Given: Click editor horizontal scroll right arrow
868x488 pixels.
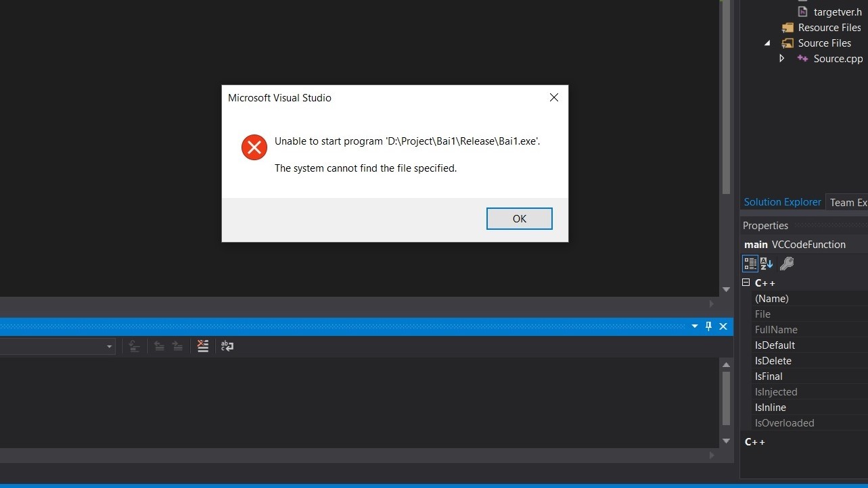Looking at the screenshot, I should pos(711,305).
